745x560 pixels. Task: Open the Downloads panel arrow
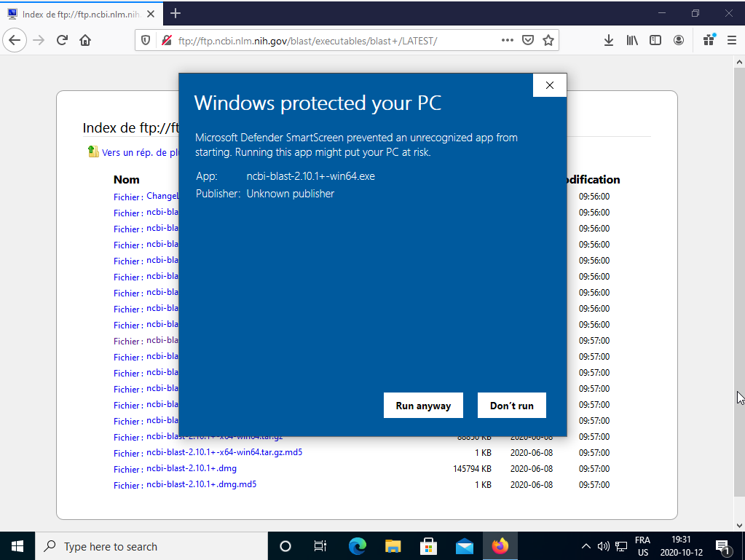(x=609, y=40)
